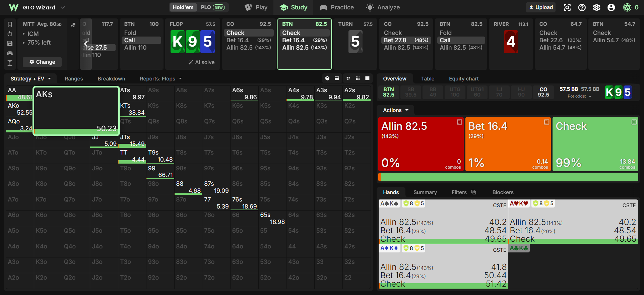This screenshot has height=295, width=644.
Task: Click the collapse rows icon in the sidebar
Action: [10, 63]
